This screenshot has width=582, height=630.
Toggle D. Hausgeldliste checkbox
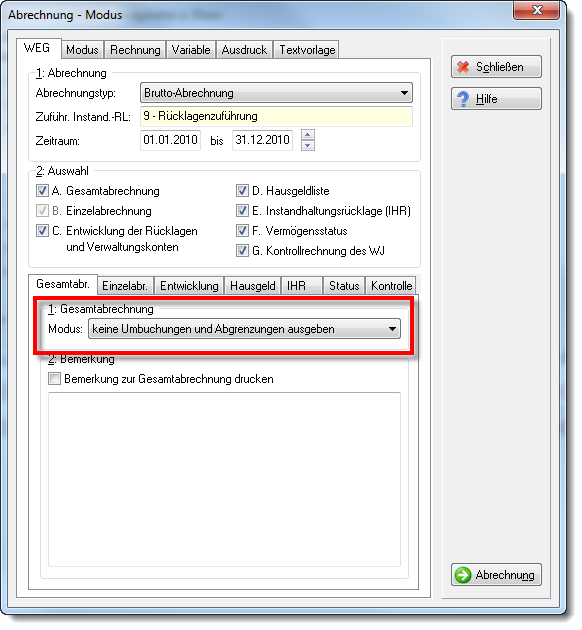tap(242, 190)
